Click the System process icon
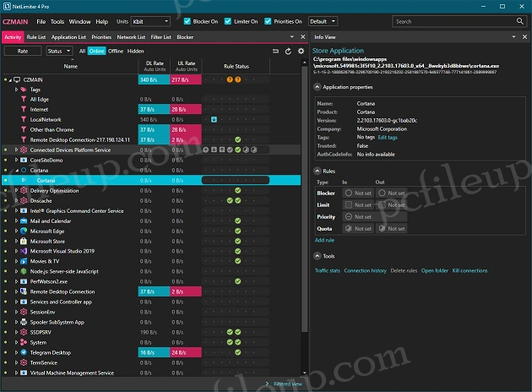Image resolution: width=532 pixels, height=392 pixels. tap(24, 342)
